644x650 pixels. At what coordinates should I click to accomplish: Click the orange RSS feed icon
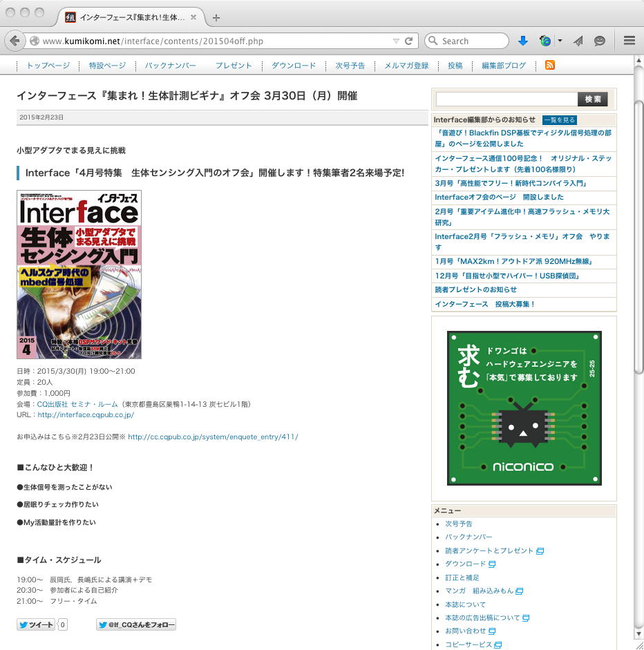coord(550,65)
